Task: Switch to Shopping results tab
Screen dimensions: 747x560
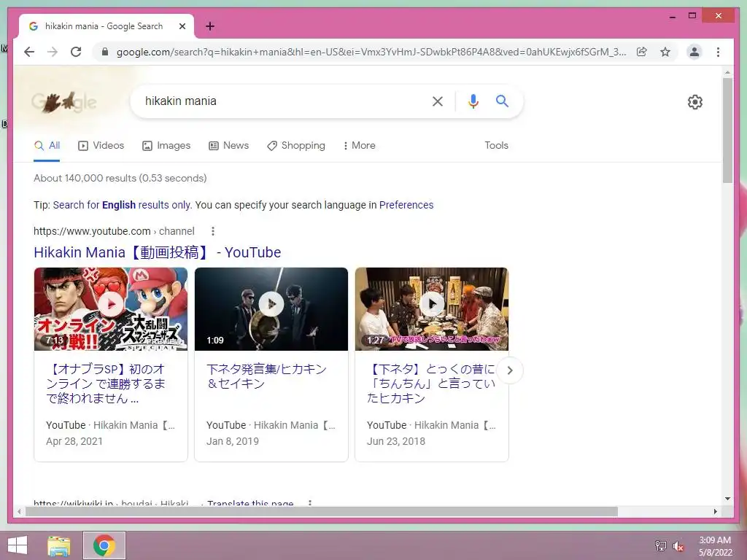Action: [296, 145]
